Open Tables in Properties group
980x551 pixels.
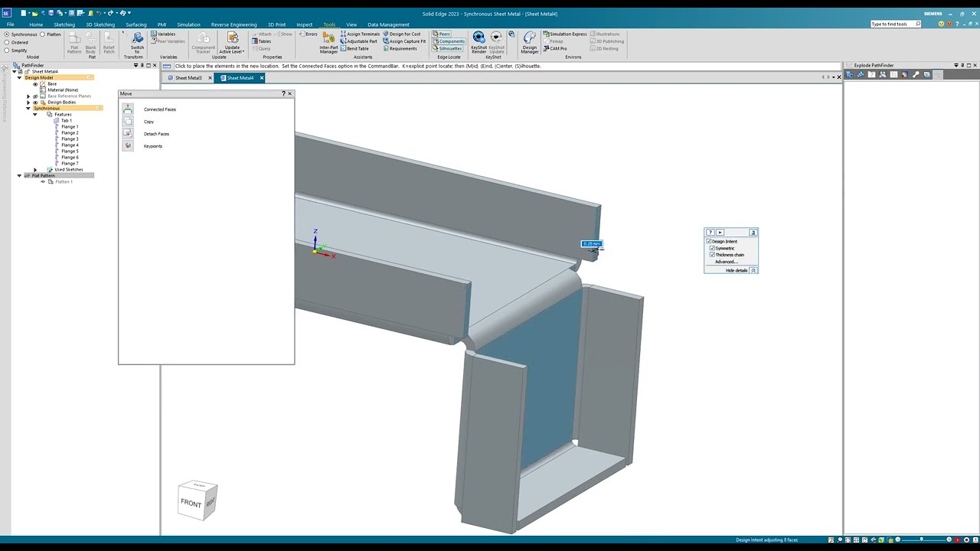[261, 41]
